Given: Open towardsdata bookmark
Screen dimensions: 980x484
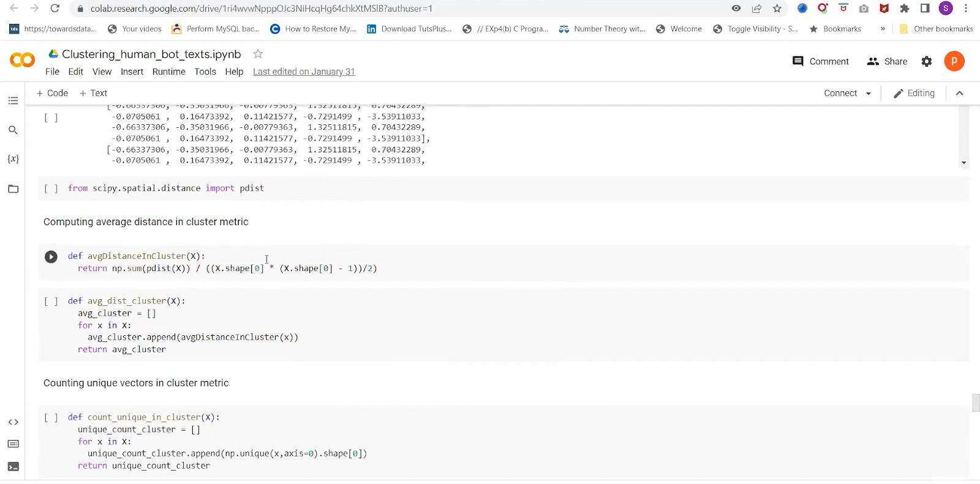Looking at the screenshot, I should [x=53, y=29].
